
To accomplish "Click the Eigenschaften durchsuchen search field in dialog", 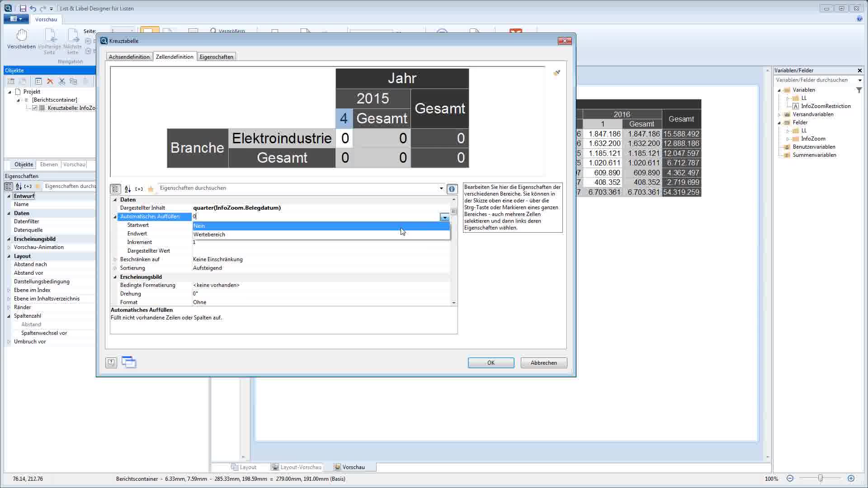I will [x=297, y=188].
